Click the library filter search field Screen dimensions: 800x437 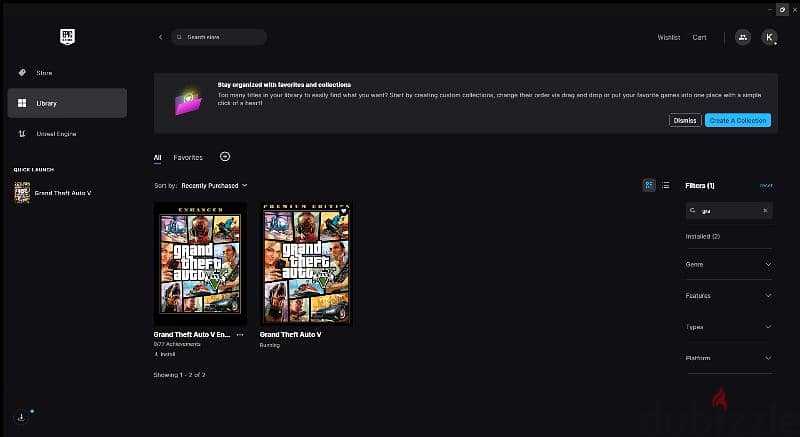click(x=729, y=211)
